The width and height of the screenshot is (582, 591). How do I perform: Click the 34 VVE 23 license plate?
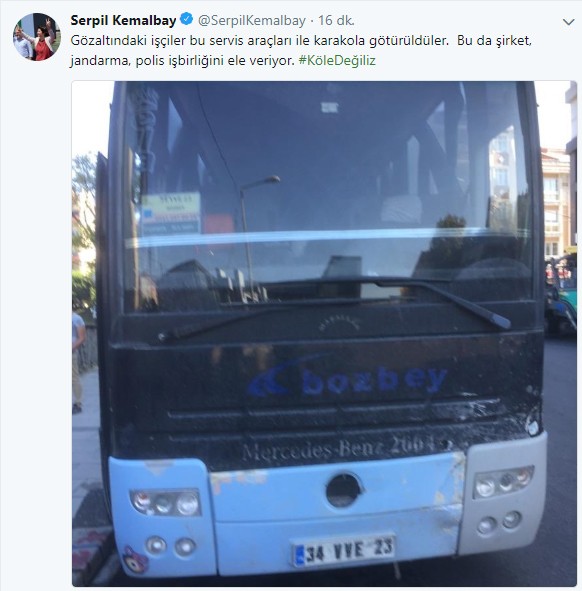343,550
